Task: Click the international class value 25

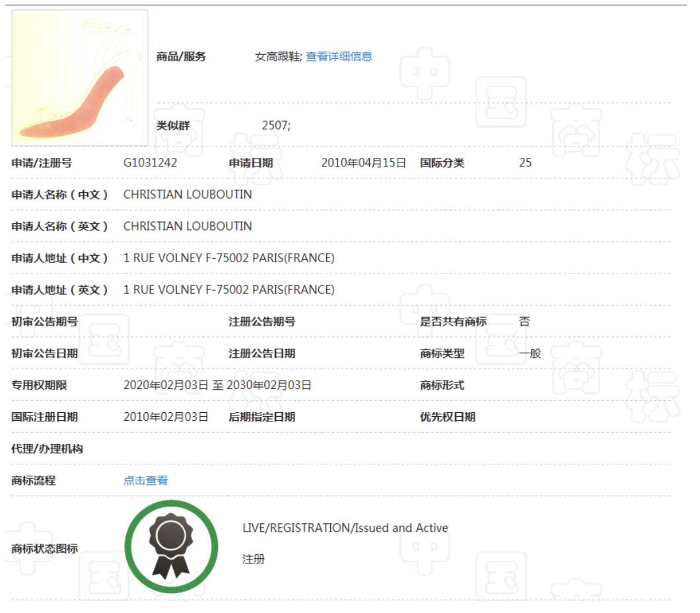Action: point(525,162)
